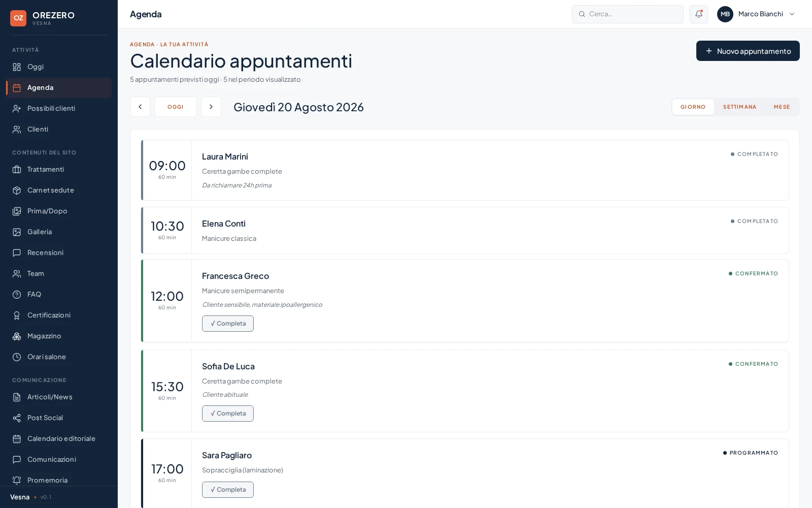Open Recensioni in the sidebar menu
This screenshot has height=508, width=812.
click(x=59, y=253)
